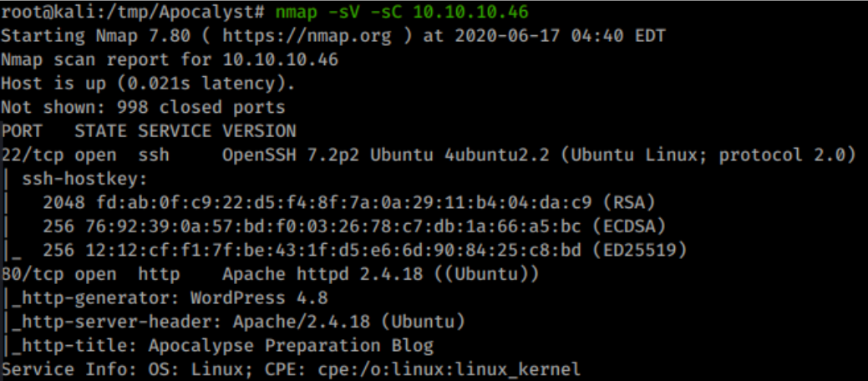Screen dimensions: 868x381
Task: Click the http-generator WordPress 4.8 line
Action: [x=165, y=298]
